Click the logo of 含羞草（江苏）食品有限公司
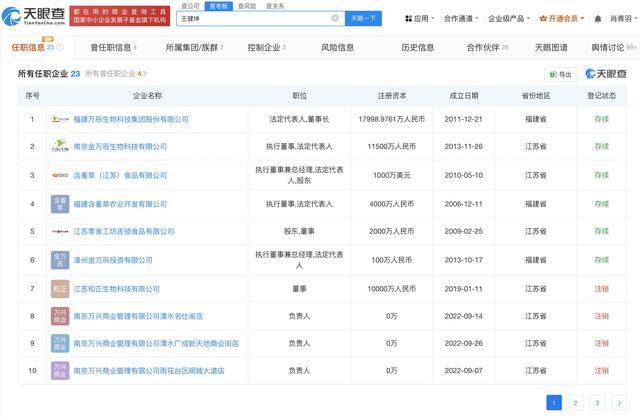 [x=60, y=175]
